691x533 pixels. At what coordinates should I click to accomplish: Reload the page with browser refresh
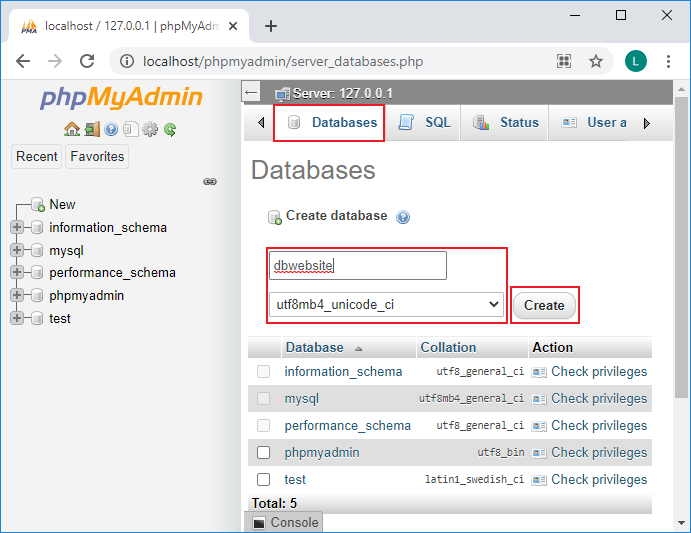click(87, 61)
